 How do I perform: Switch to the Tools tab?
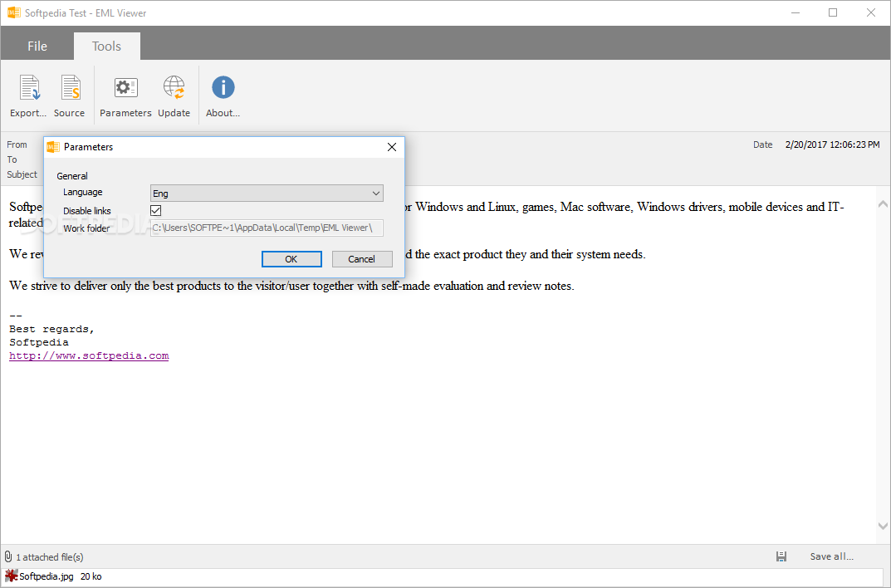107,46
